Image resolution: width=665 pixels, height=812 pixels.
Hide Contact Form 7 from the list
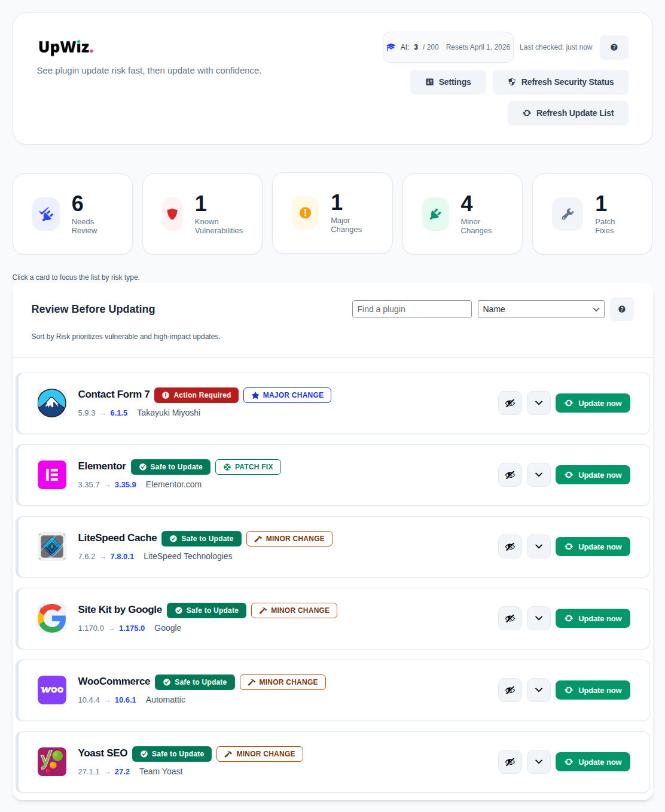point(510,403)
